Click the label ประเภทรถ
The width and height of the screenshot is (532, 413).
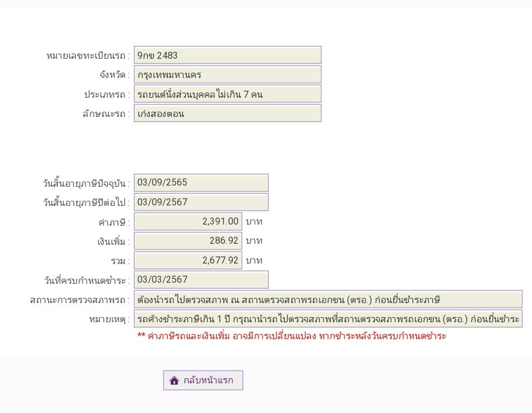point(107,94)
